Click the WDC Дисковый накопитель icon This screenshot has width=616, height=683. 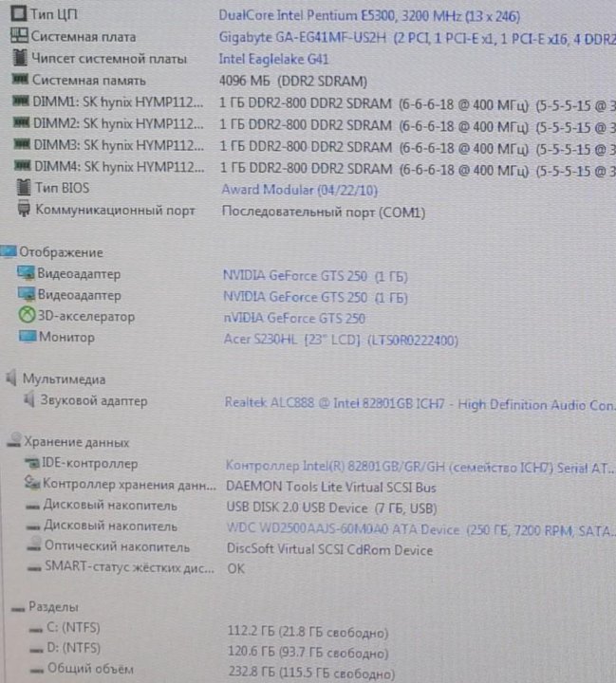(x=33, y=527)
